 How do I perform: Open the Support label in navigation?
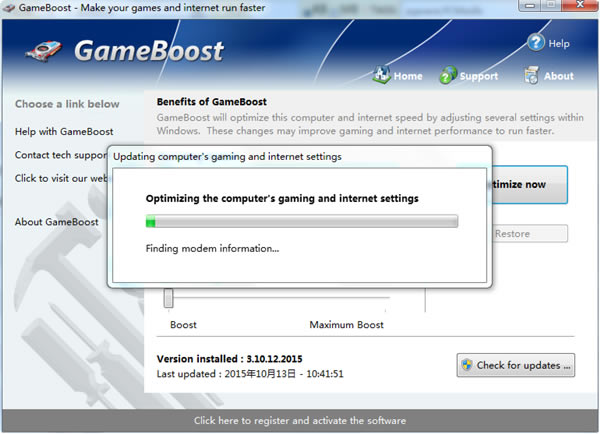[x=479, y=76]
